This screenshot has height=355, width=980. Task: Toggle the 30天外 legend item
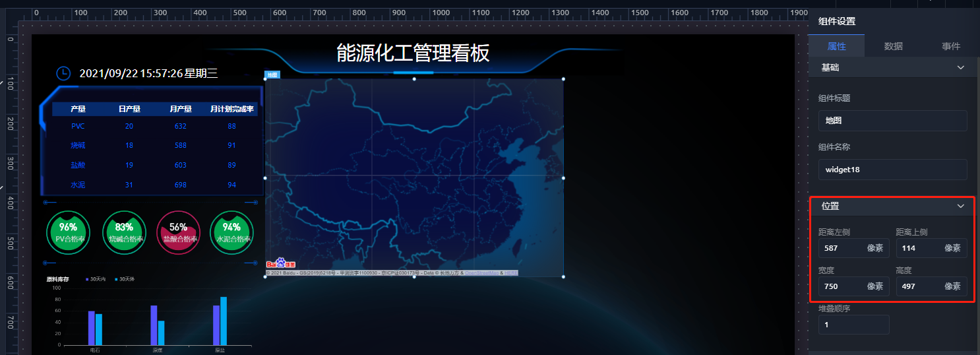tap(125, 280)
